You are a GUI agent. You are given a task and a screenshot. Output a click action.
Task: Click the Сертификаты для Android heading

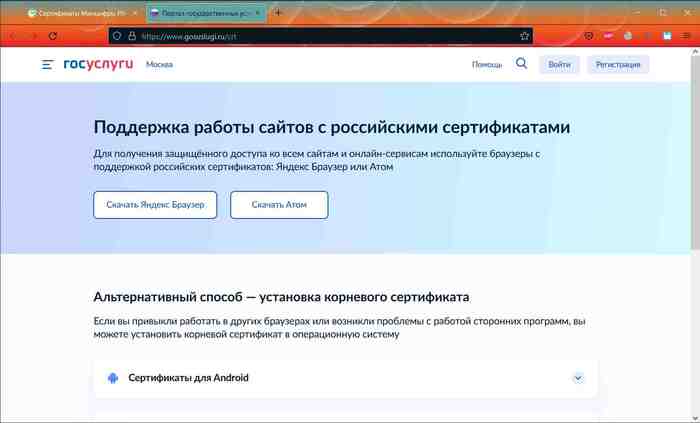(x=188, y=378)
